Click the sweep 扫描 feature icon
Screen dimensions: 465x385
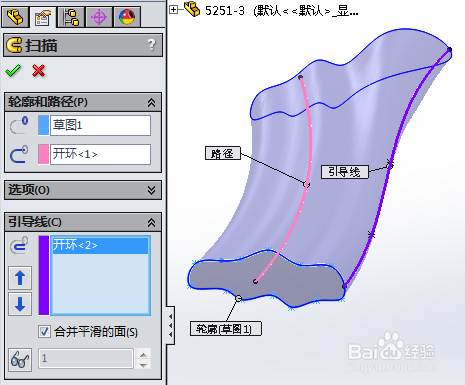14,45
